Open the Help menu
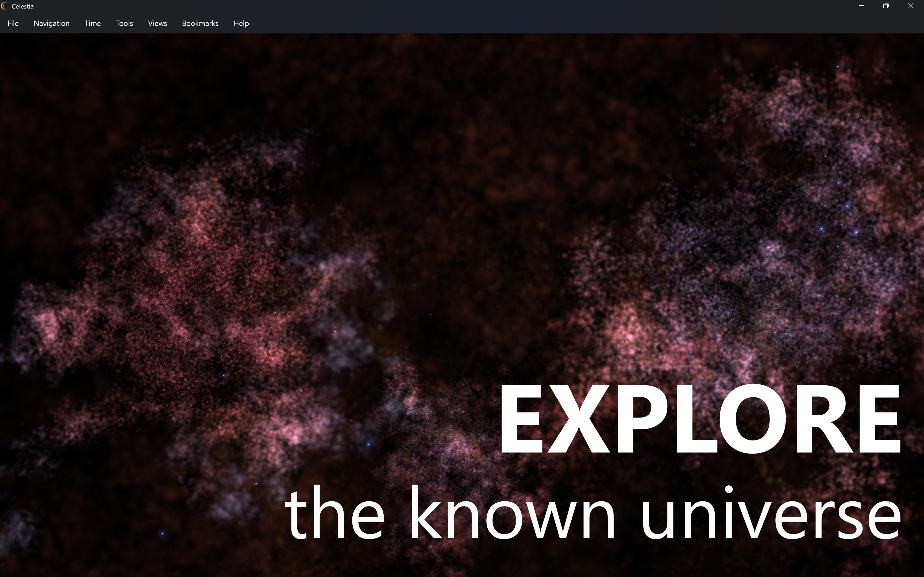Viewport: 924px width, 577px height. (x=241, y=23)
